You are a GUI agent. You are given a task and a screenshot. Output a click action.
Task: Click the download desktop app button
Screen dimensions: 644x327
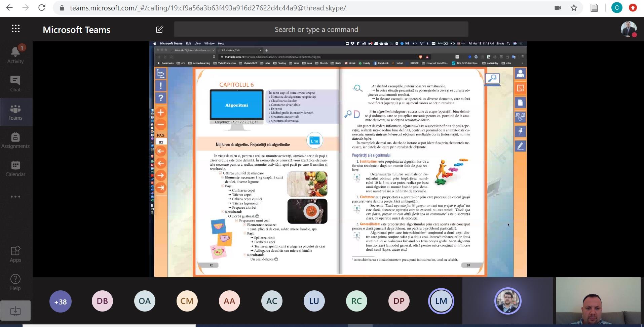[15, 311]
